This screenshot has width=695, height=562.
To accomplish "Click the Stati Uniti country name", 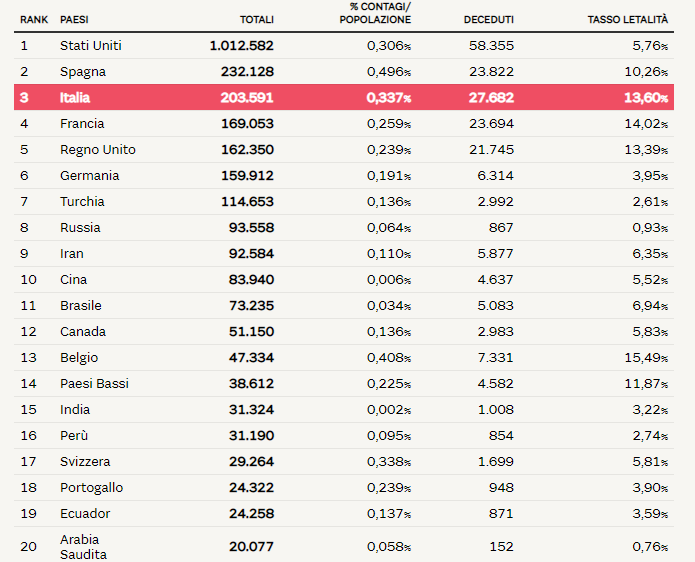I will (90, 46).
